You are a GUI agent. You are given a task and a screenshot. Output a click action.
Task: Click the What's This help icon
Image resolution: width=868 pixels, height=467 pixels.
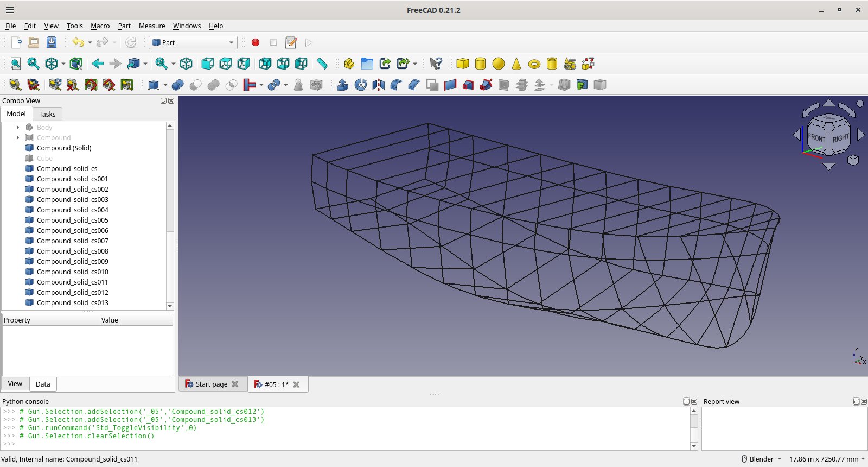tap(435, 64)
